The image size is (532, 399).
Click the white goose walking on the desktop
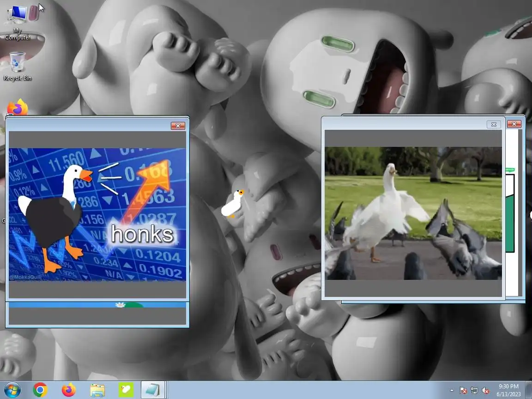[233, 204]
